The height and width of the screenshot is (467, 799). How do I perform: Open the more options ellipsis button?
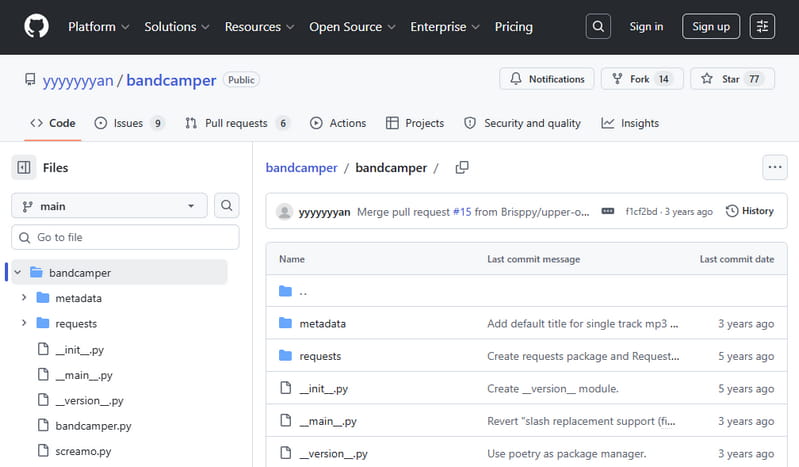(x=775, y=167)
